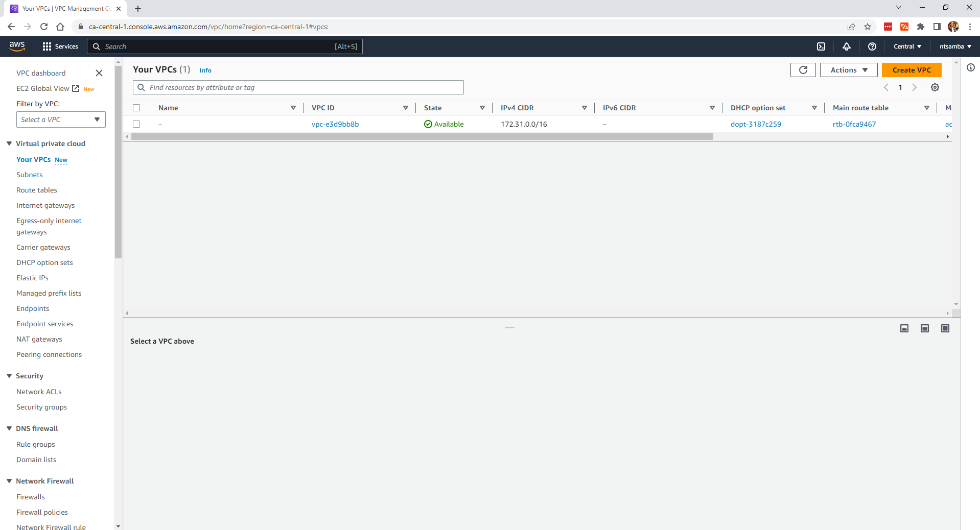Bookmark this page with the star icon
The image size is (980, 530).
coord(868,27)
